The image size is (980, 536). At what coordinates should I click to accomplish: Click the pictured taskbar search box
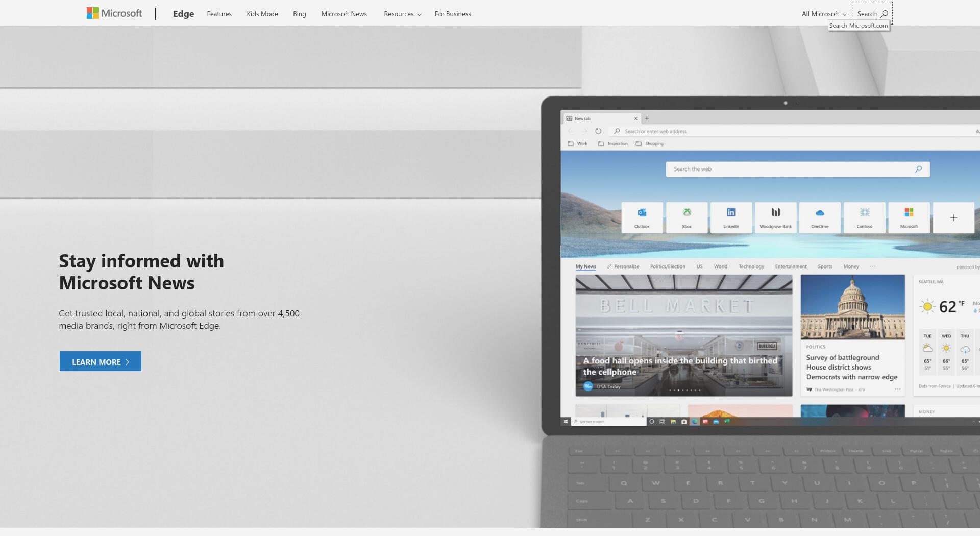609,422
